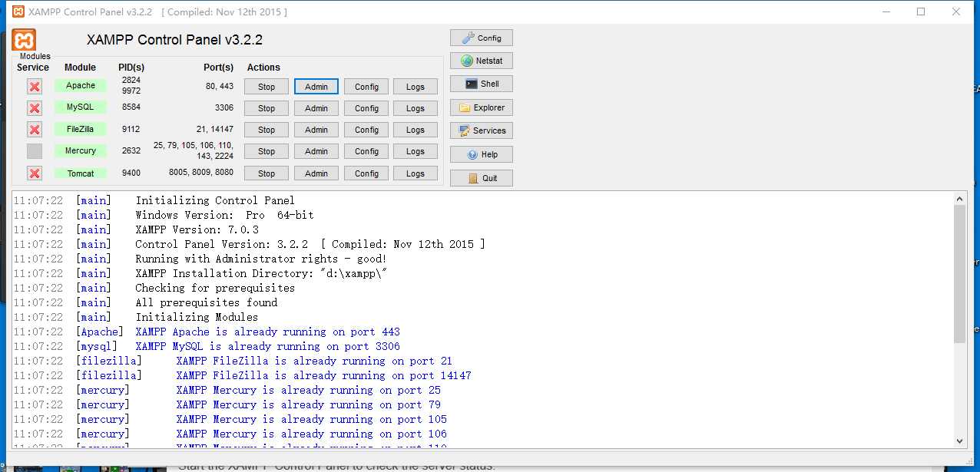Open MySQL Logs menu
Screen dimensions: 980x472
[416, 108]
